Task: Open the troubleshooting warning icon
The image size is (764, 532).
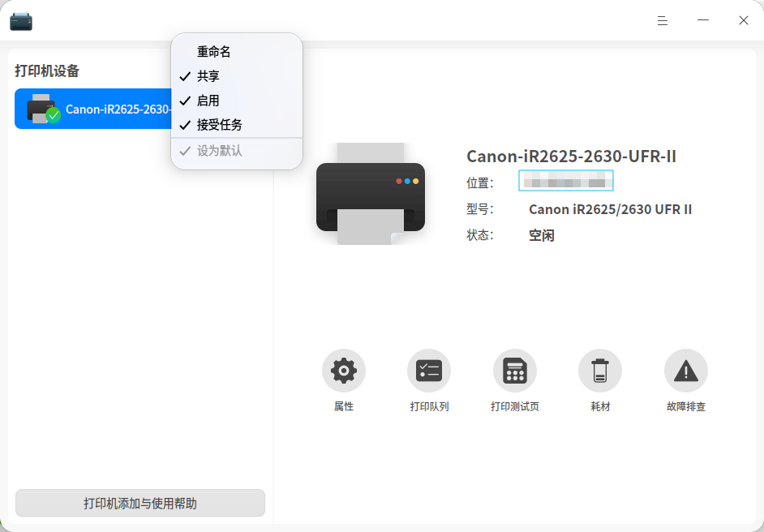Action: click(x=685, y=371)
